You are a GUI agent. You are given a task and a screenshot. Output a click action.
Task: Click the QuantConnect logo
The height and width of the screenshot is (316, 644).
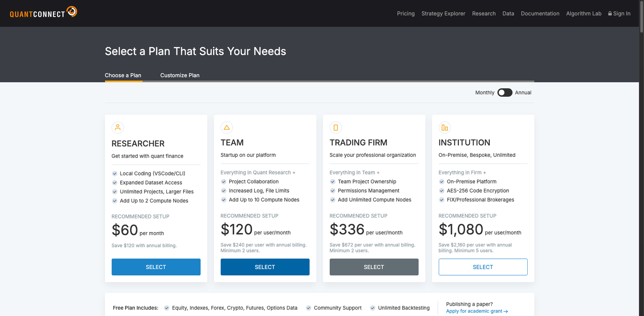43,13
